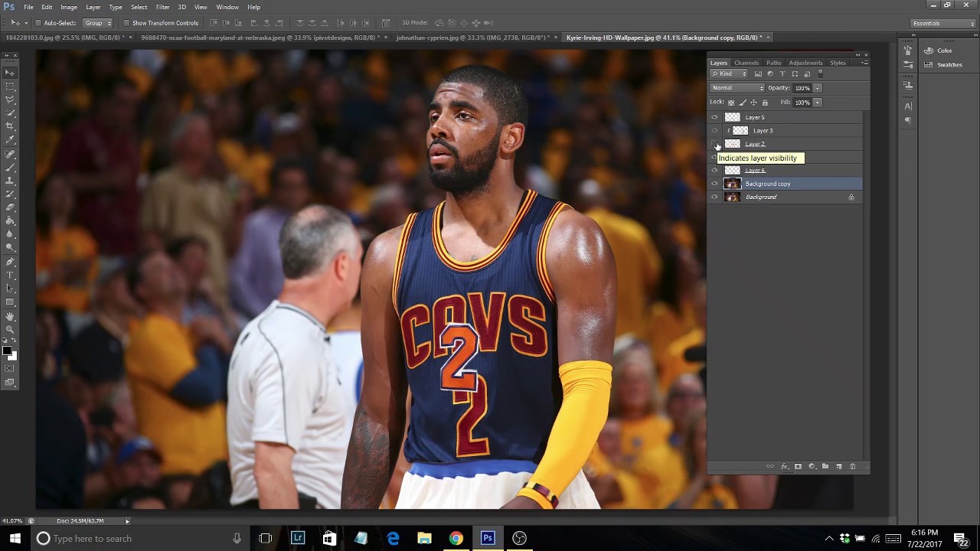Click the lock transparent pixels icon
The image size is (980, 551).
click(x=730, y=103)
